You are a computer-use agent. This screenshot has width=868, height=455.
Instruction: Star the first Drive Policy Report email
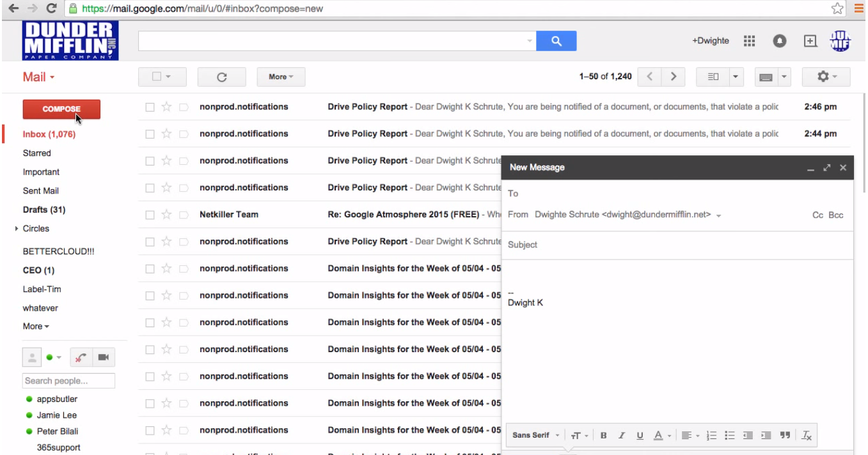(x=166, y=107)
